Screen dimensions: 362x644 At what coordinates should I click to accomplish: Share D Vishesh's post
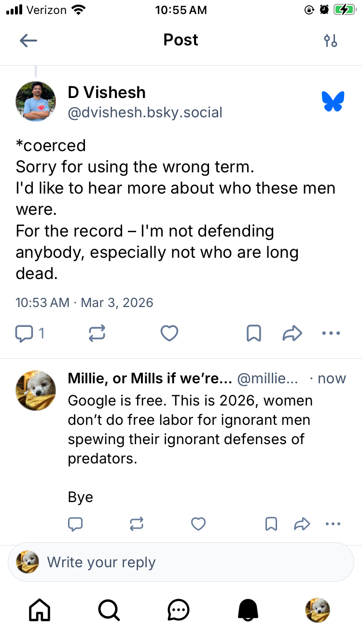(292, 333)
